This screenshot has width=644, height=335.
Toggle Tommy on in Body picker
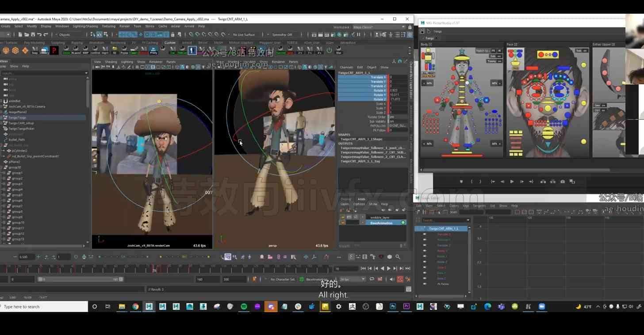click(494, 61)
